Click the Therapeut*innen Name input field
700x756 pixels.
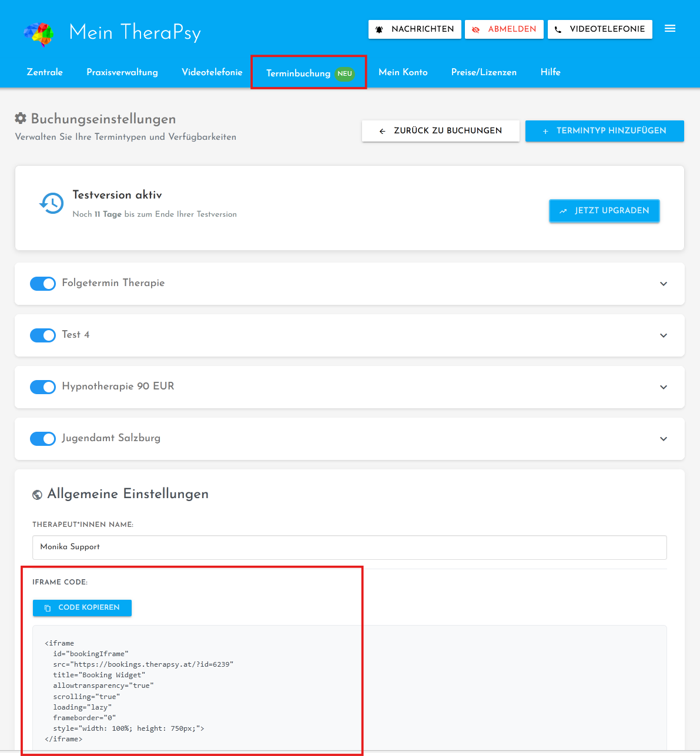point(350,547)
